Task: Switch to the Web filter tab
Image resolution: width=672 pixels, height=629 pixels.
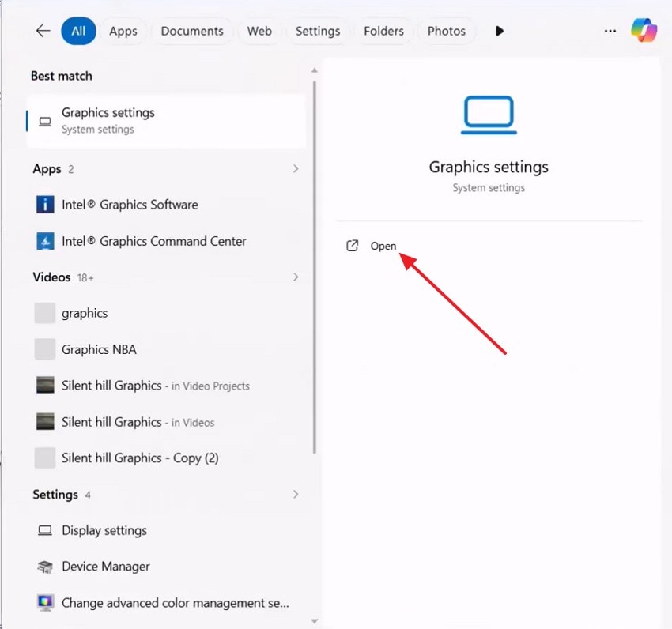Action: tap(259, 31)
